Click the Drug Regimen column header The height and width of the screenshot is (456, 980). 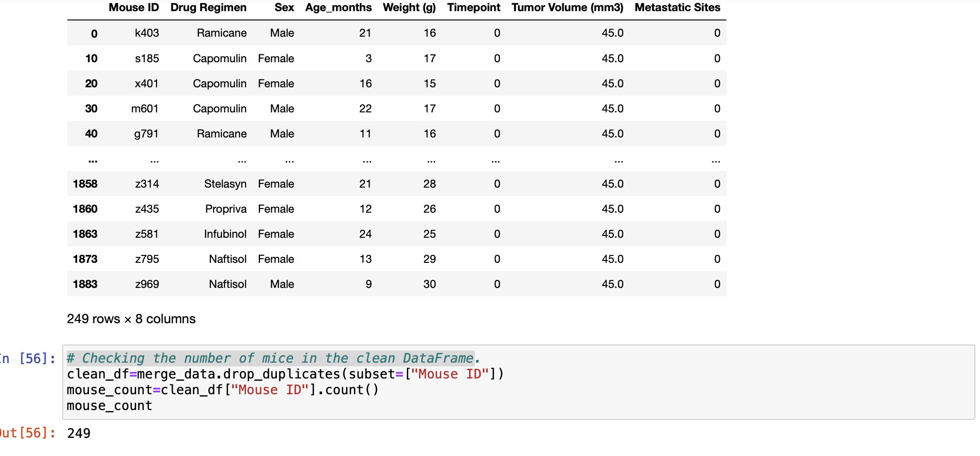(209, 7)
